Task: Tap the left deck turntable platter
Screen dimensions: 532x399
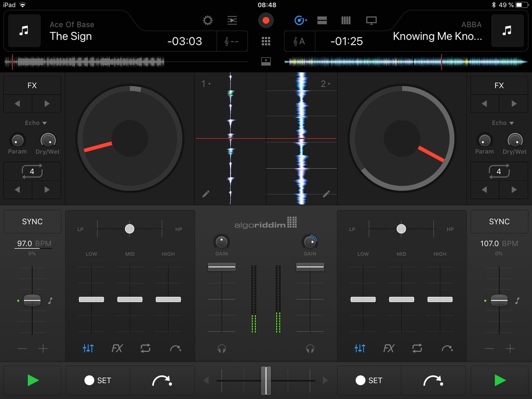Action: pyautogui.click(x=130, y=138)
